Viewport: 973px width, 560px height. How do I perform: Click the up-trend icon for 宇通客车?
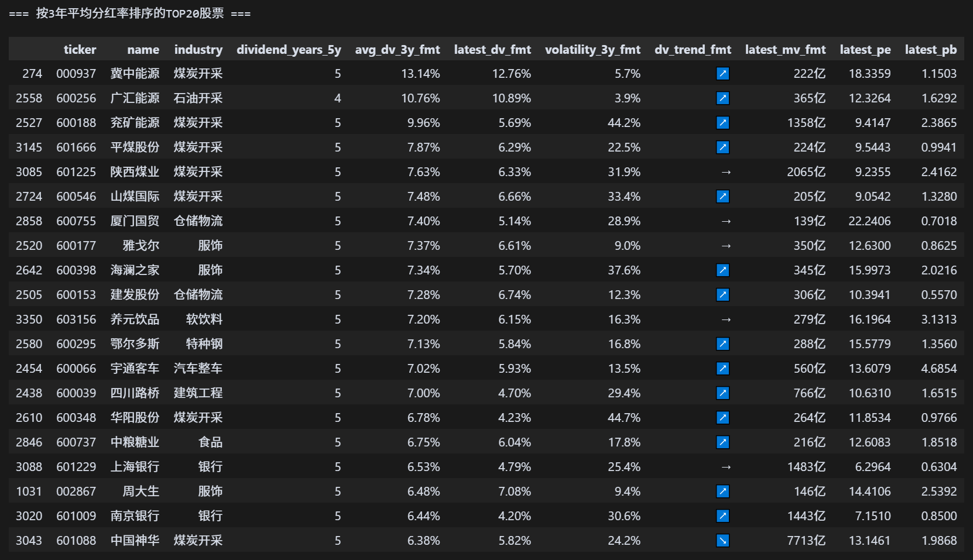click(723, 369)
